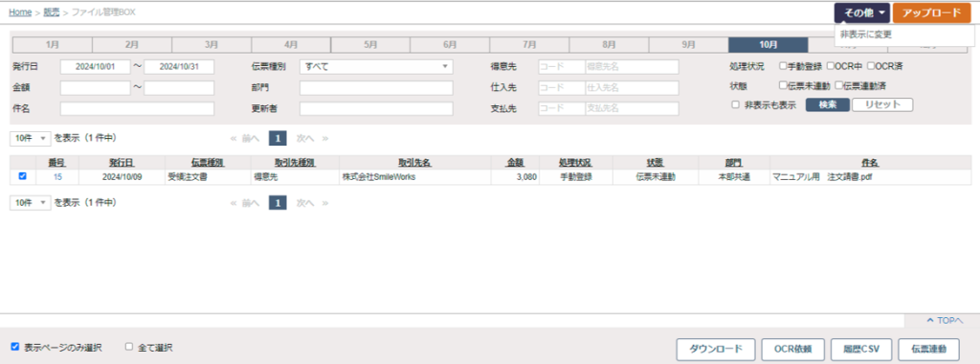Viewport: 980px width, 364px height.
Task: Tick the 伝票未連動 status checkbox
Action: [783, 85]
